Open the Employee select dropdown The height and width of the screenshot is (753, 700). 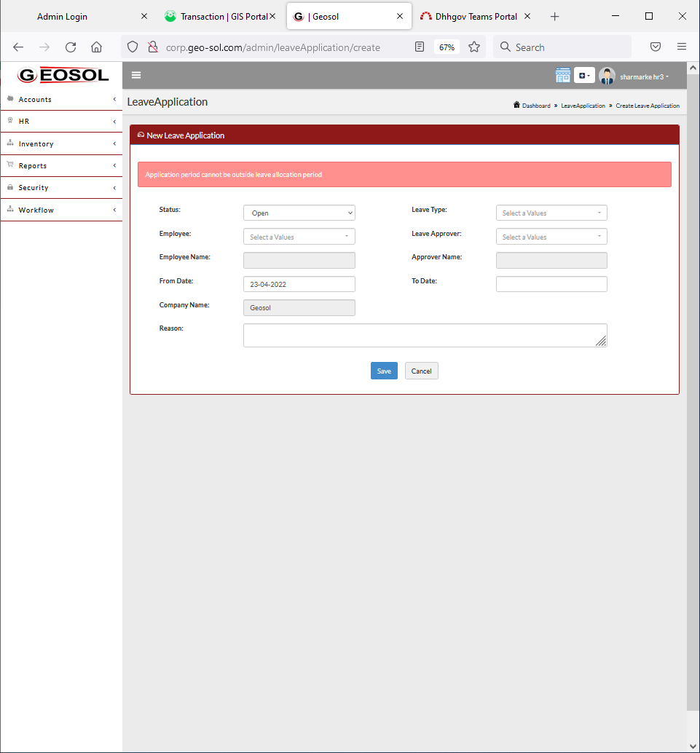tap(299, 237)
